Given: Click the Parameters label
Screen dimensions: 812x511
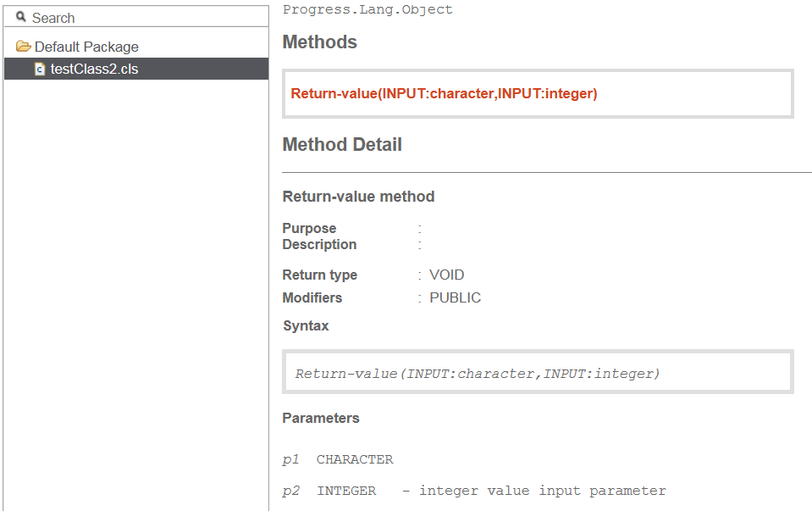Looking at the screenshot, I should coord(321,419).
